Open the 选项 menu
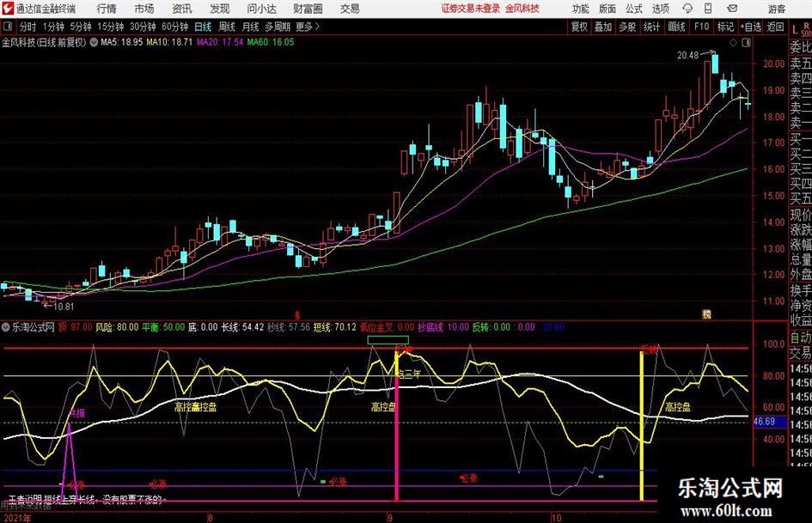Viewport: 812px width, 523px height. tap(660, 9)
